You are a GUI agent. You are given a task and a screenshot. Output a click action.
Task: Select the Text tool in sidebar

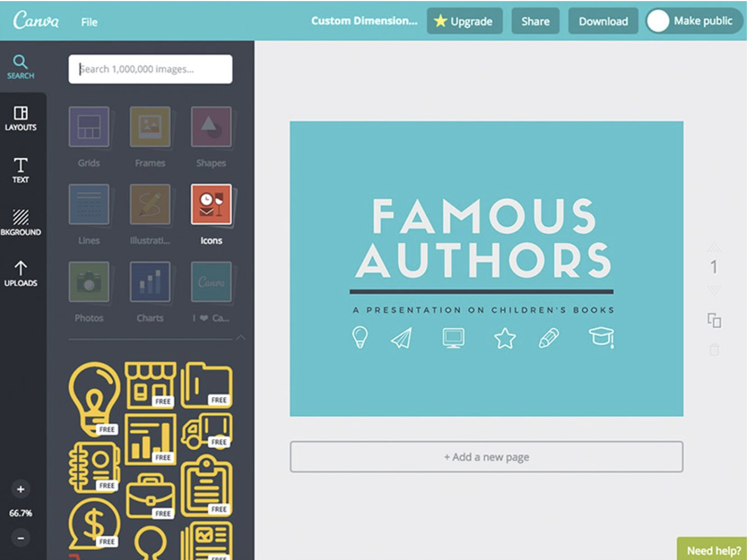(x=21, y=170)
